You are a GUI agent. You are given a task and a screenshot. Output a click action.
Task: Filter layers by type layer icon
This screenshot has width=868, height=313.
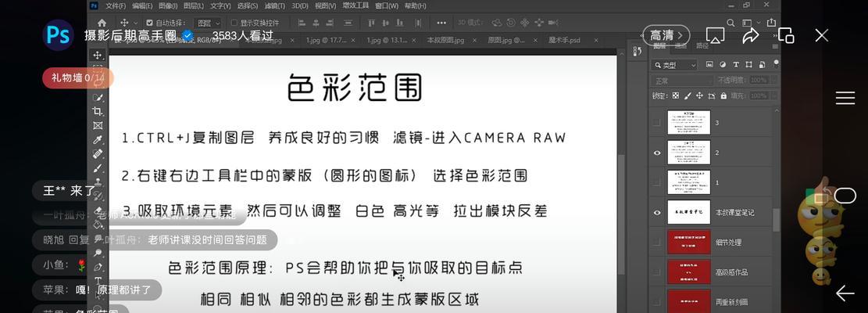pyautogui.click(x=736, y=65)
